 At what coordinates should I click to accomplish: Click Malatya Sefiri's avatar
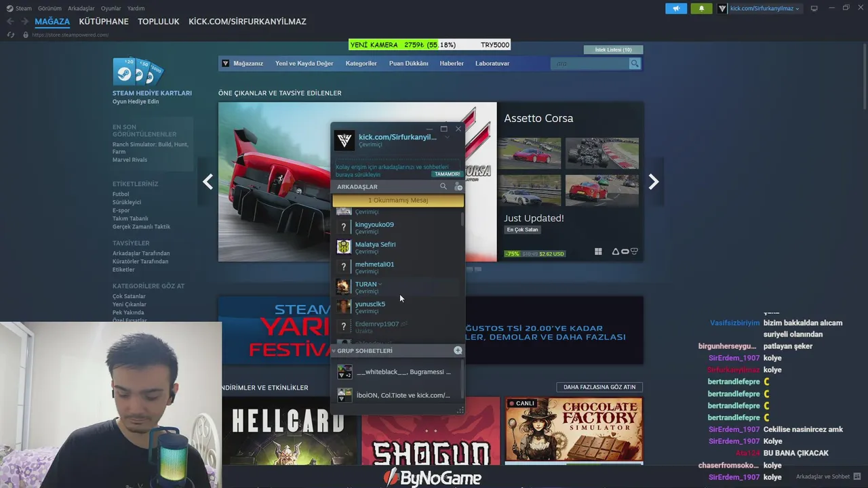344,247
